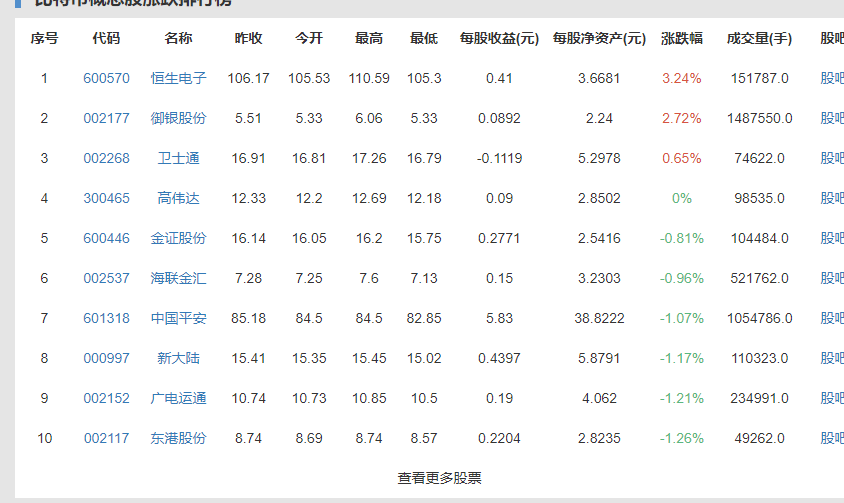Open 股吧 link in 恒生电子 row

(832, 79)
